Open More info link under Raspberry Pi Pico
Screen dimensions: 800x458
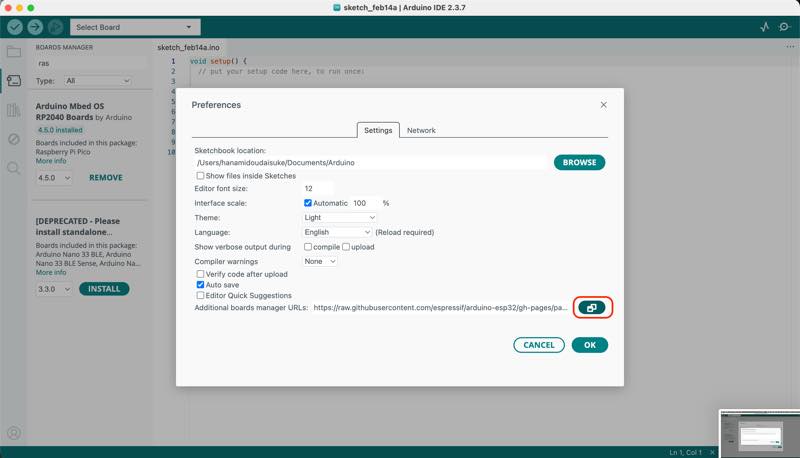[x=51, y=161]
